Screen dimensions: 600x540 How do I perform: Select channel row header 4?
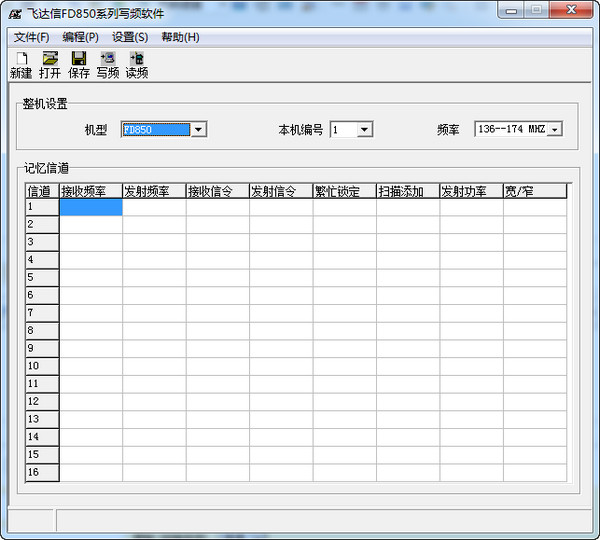pos(42,260)
